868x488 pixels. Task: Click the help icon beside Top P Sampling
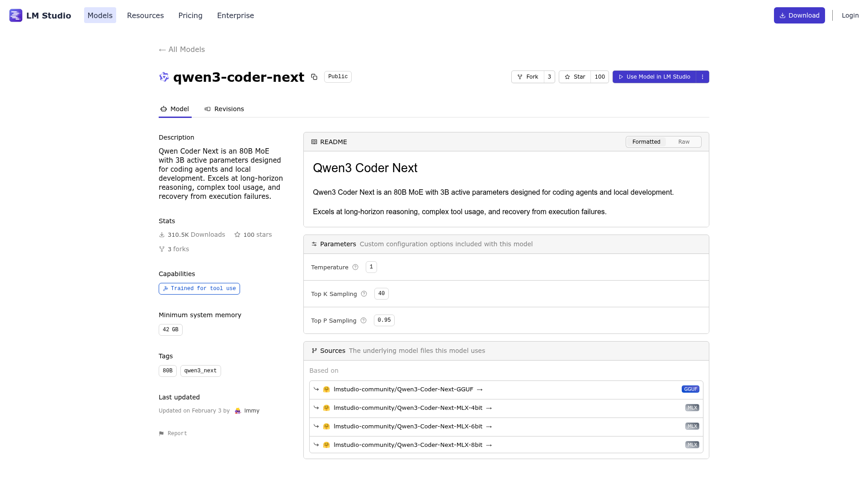[x=363, y=320]
